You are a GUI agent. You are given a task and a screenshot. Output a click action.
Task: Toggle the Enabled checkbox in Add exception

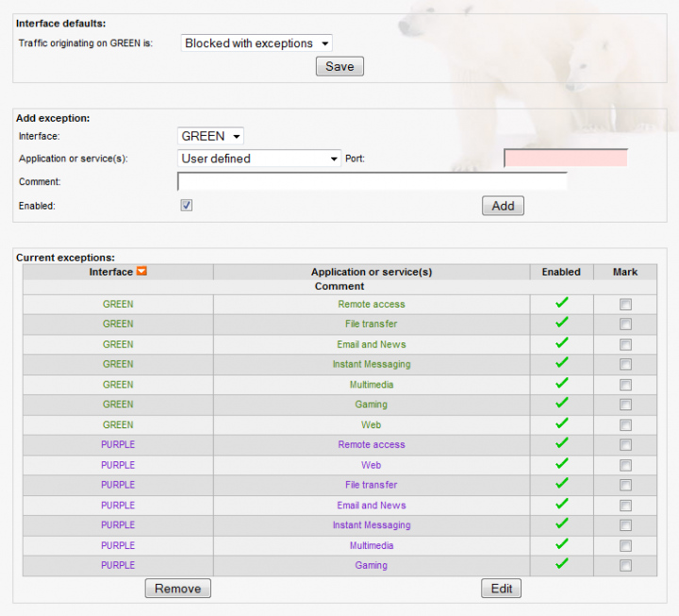coord(187,205)
